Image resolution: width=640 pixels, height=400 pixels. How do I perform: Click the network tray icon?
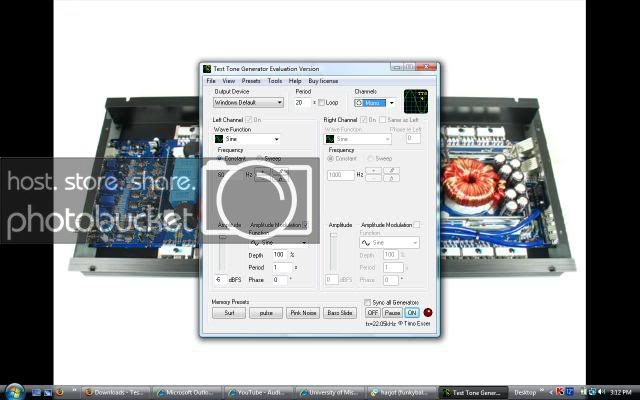pos(592,392)
